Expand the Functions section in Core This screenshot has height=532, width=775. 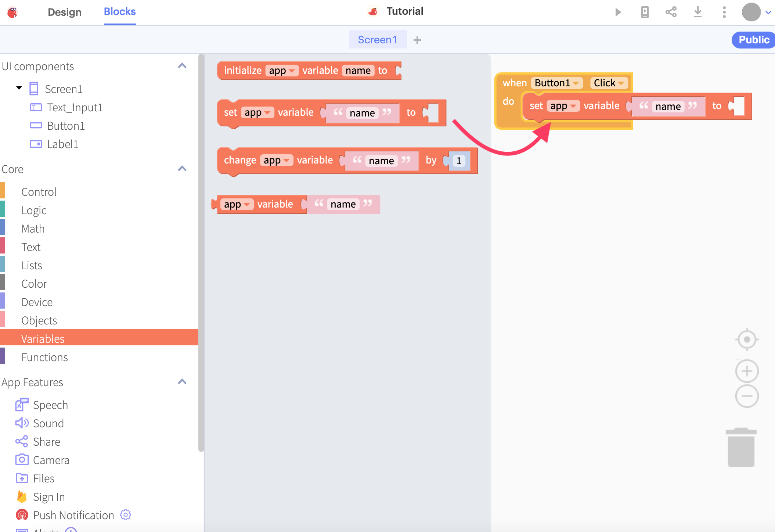(45, 356)
